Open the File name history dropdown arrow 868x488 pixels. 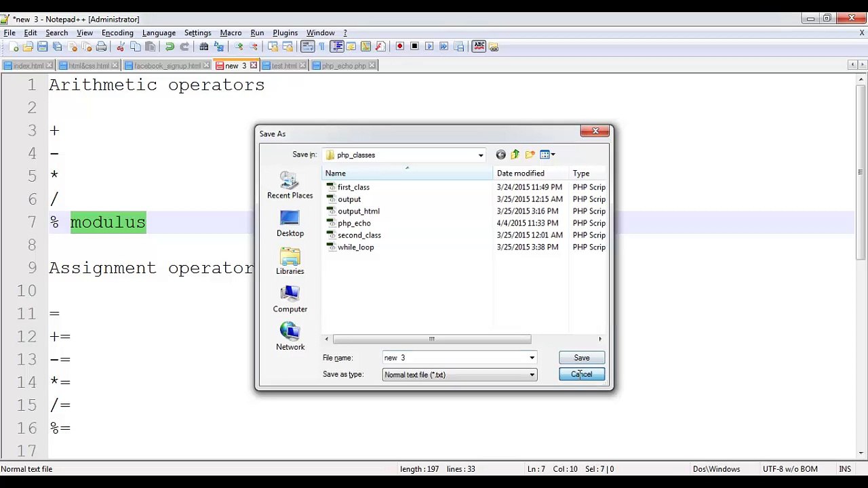point(532,358)
